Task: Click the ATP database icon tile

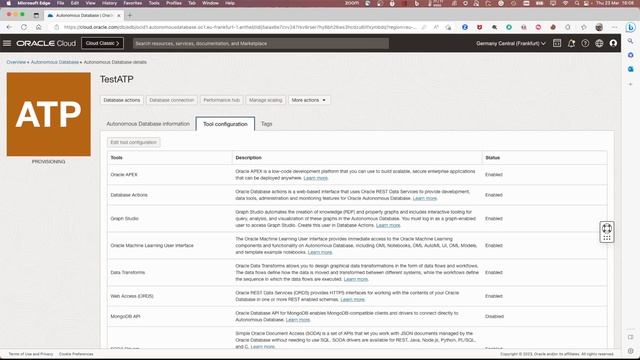Action: click(49, 114)
